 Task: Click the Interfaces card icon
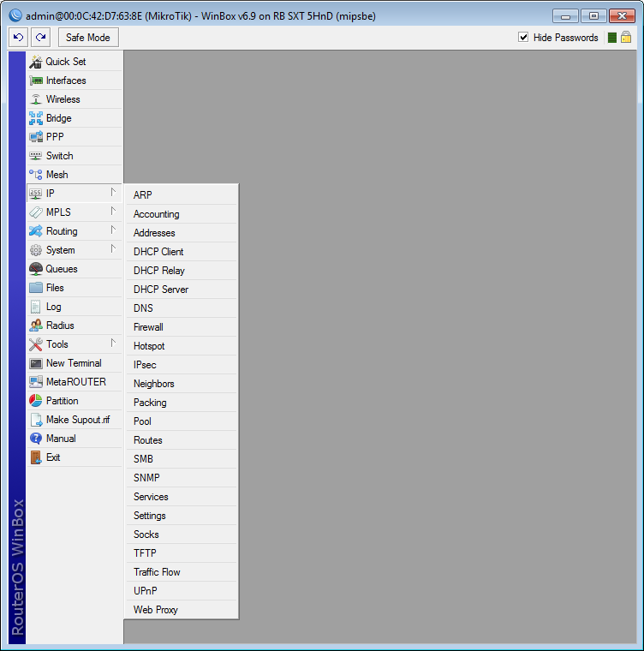pos(36,81)
